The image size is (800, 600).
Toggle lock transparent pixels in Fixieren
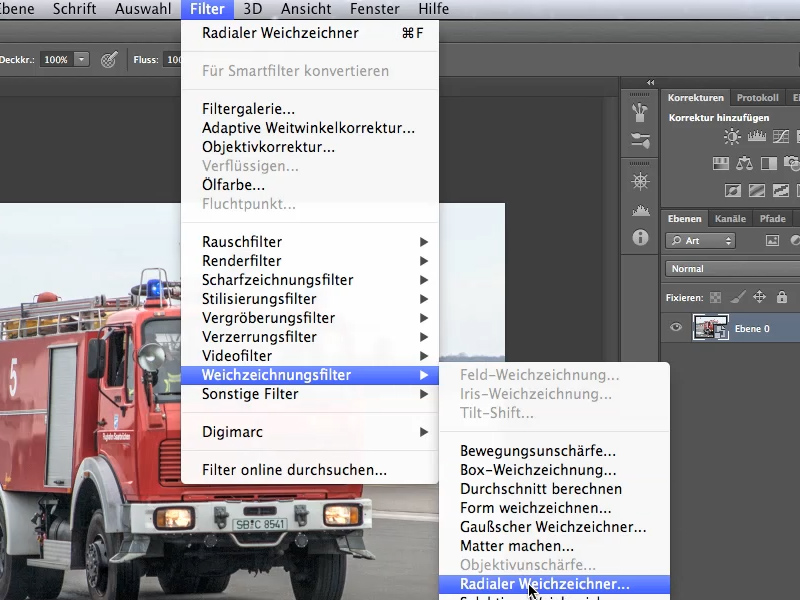pos(715,297)
